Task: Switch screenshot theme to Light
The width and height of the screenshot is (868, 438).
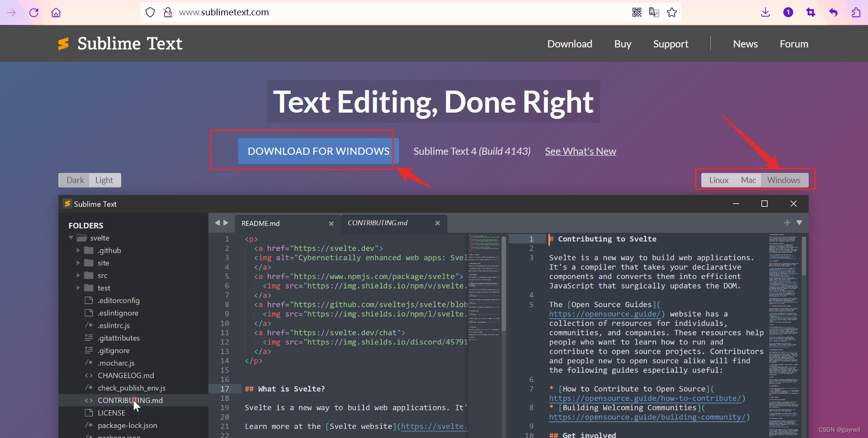Action: coord(104,180)
